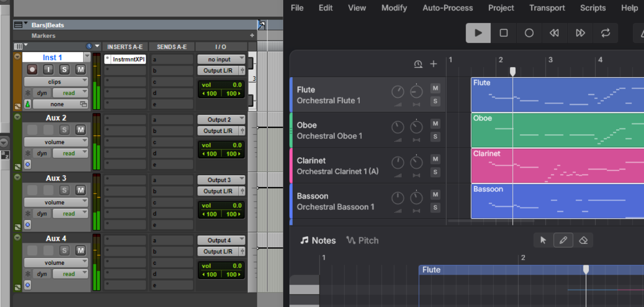Open Aux 4 input selector 'Output 4'
The height and width of the screenshot is (307, 644).
[221, 240]
